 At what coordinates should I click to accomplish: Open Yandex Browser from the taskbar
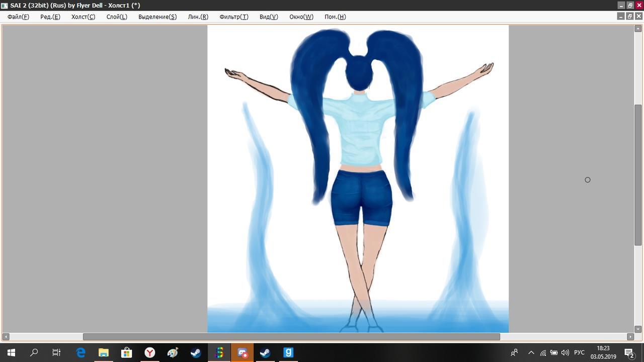click(149, 352)
